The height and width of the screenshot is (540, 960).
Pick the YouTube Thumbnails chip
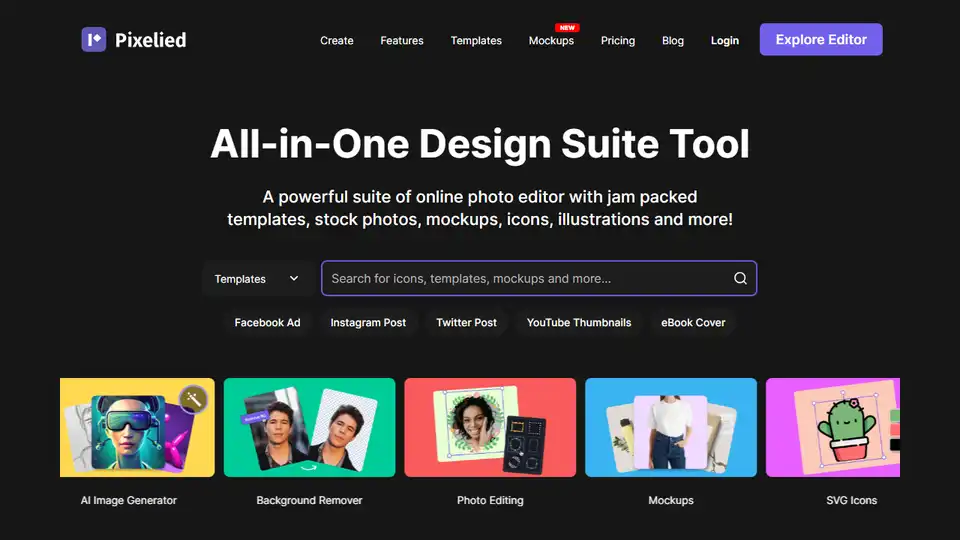(x=579, y=323)
